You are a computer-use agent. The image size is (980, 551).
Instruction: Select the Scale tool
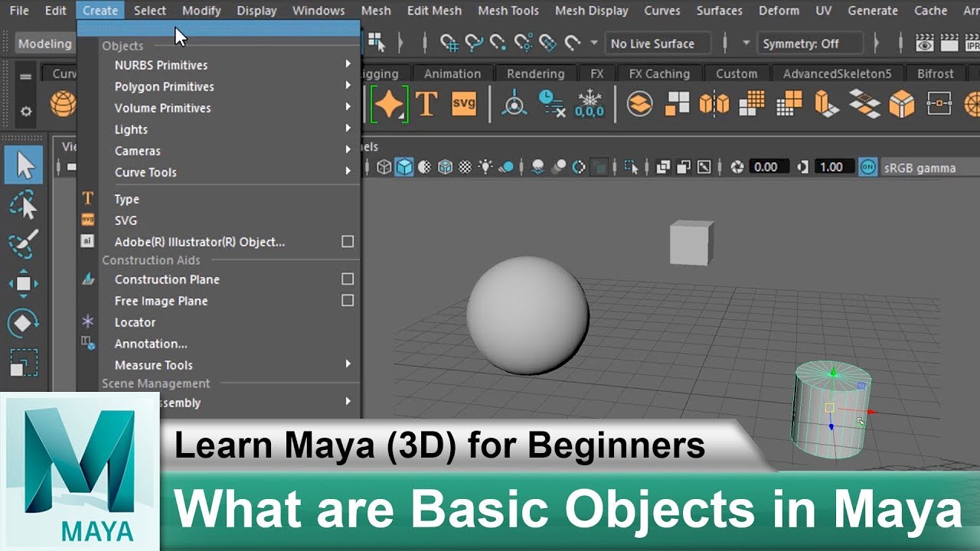(24, 361)
